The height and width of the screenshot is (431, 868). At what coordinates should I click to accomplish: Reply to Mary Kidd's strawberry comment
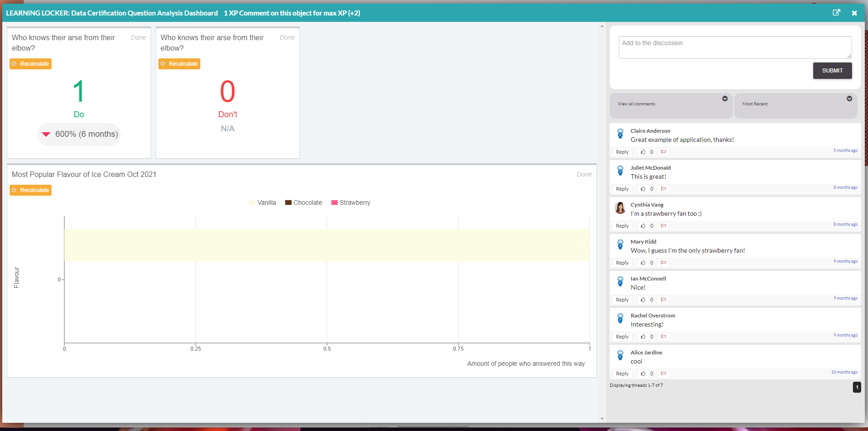point(622,262)
